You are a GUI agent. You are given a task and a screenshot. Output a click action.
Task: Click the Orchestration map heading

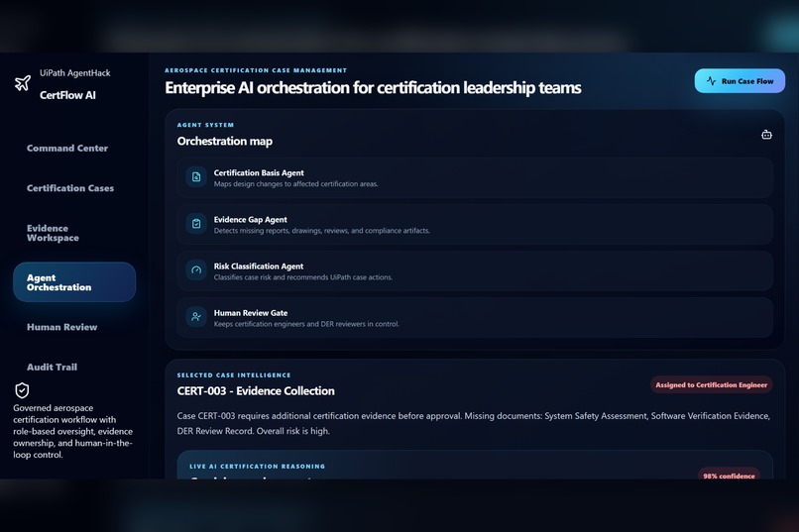coord(225,141)
